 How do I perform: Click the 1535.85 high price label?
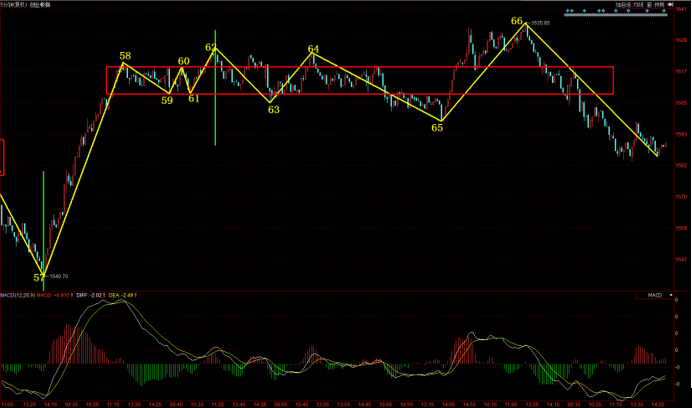coord(541,22)
